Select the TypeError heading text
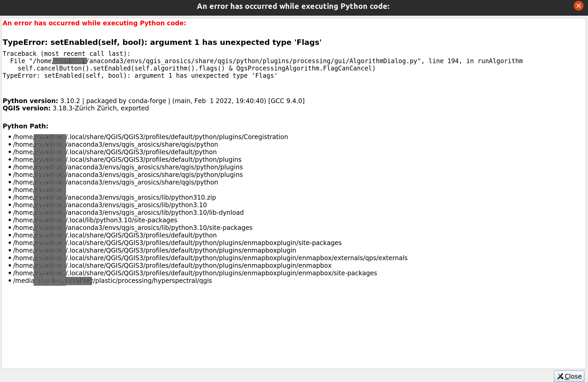The height and width of the screenshot is (382, 588). (162, 42)
